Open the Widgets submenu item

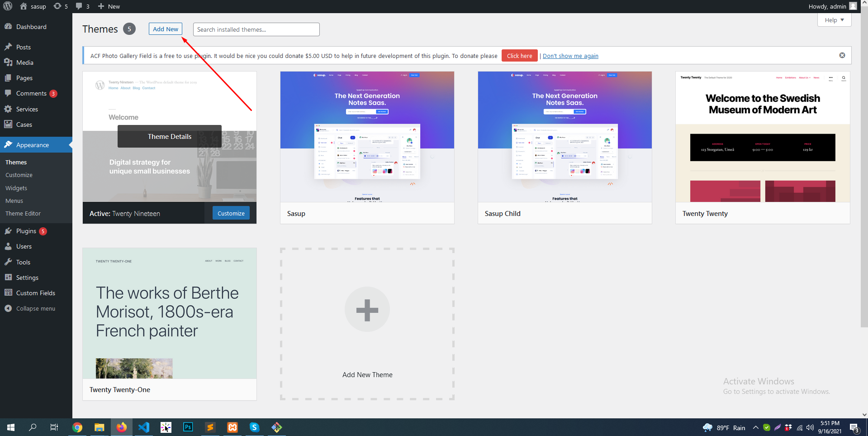coord(16,188)
